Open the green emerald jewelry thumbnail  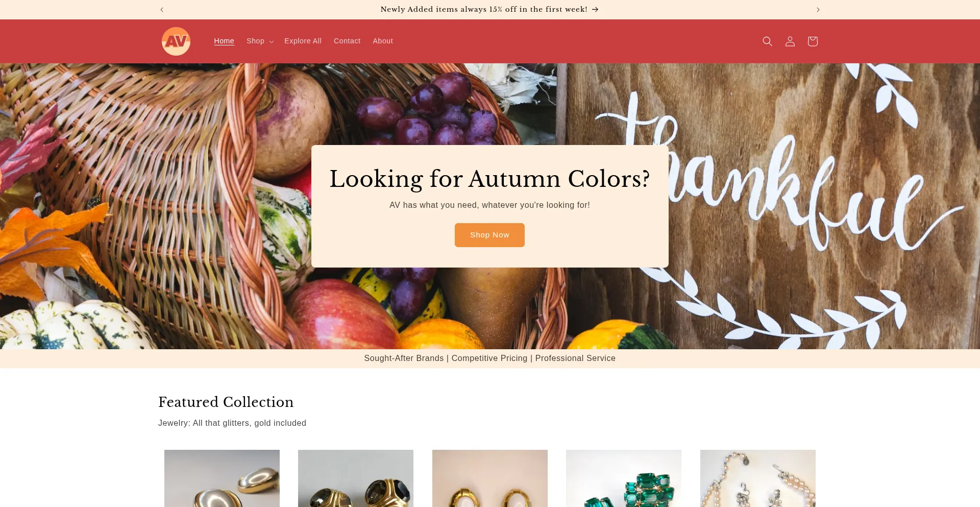point(624,478)
